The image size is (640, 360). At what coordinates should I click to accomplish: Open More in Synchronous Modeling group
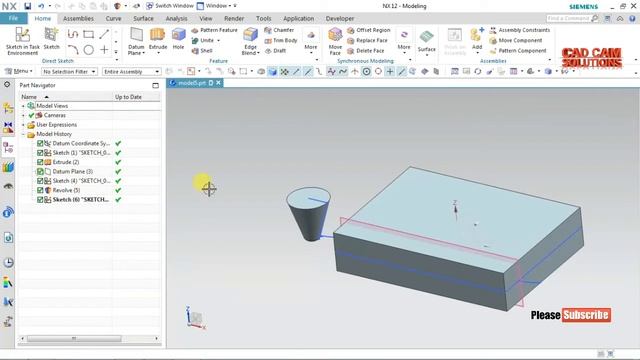404,40
